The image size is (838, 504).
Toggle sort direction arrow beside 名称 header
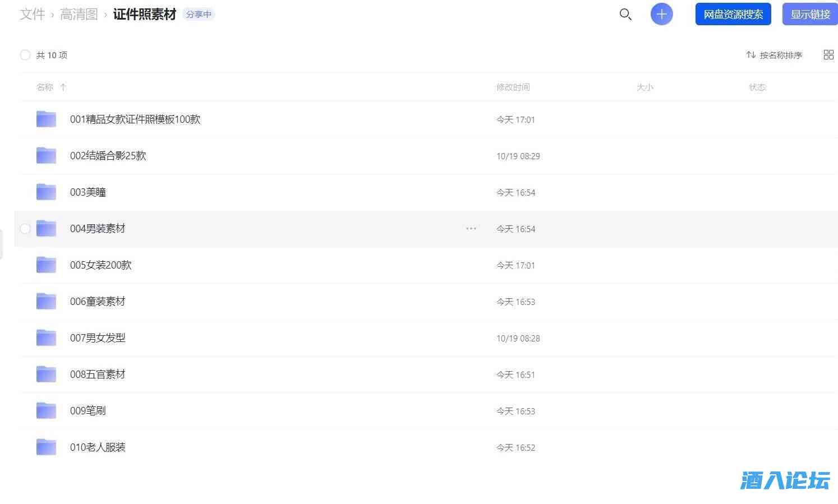[63, 87]
